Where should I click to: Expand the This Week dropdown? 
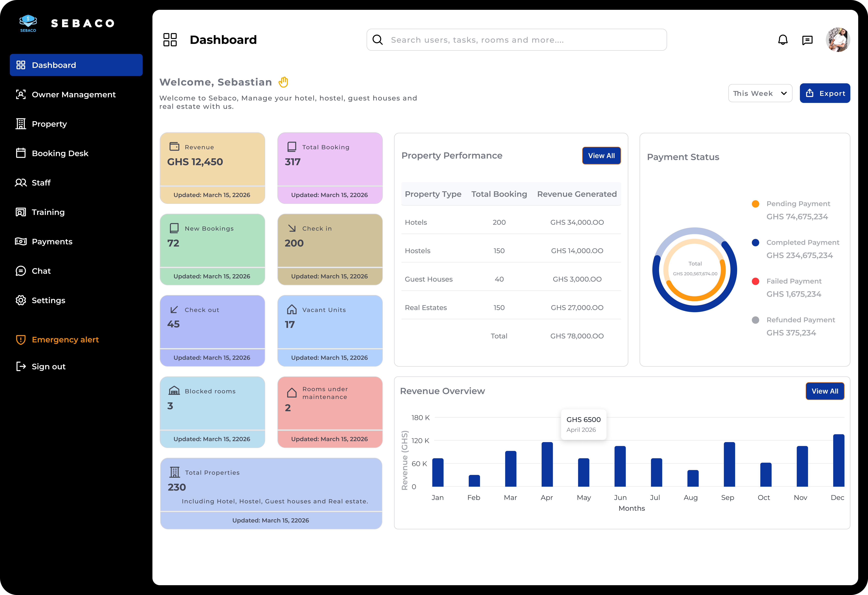(760, 93)
